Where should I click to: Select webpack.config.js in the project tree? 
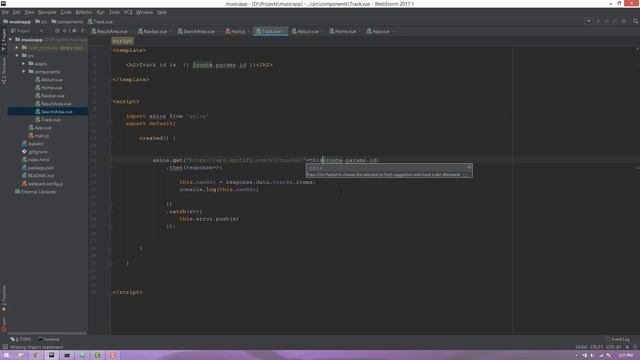(x=42, y=184)
